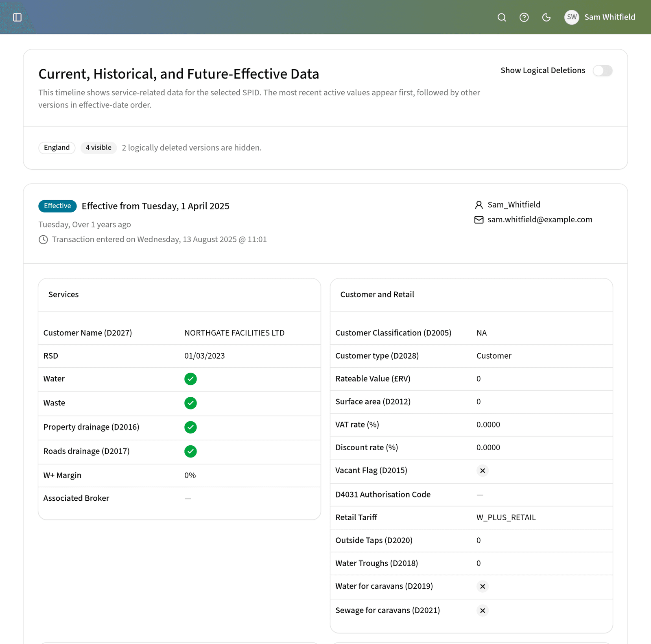Click the Discount rate 0.0000 value

(488, 447)
